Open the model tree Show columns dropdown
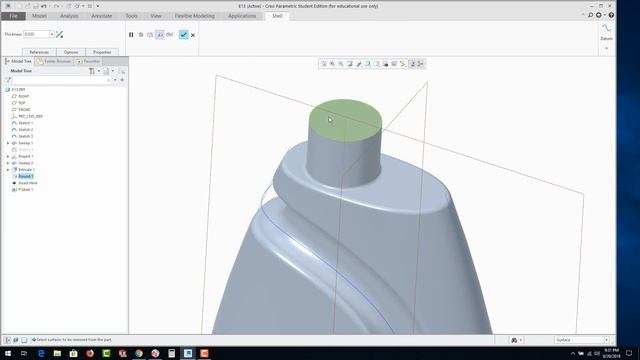 (108, 71)
